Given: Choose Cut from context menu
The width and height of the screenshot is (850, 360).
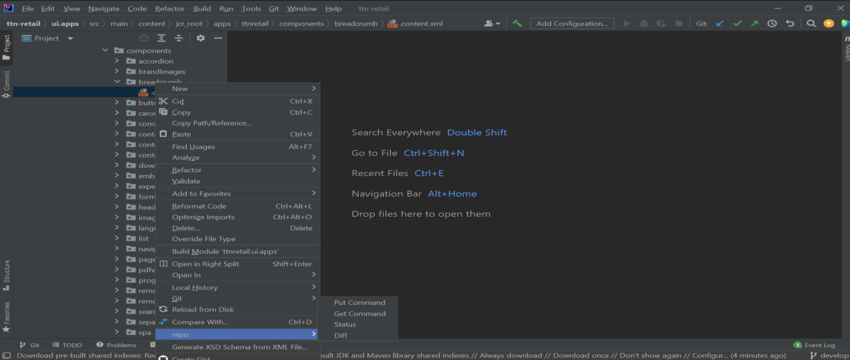Looking at the screenshot, I should click(237, 101).
